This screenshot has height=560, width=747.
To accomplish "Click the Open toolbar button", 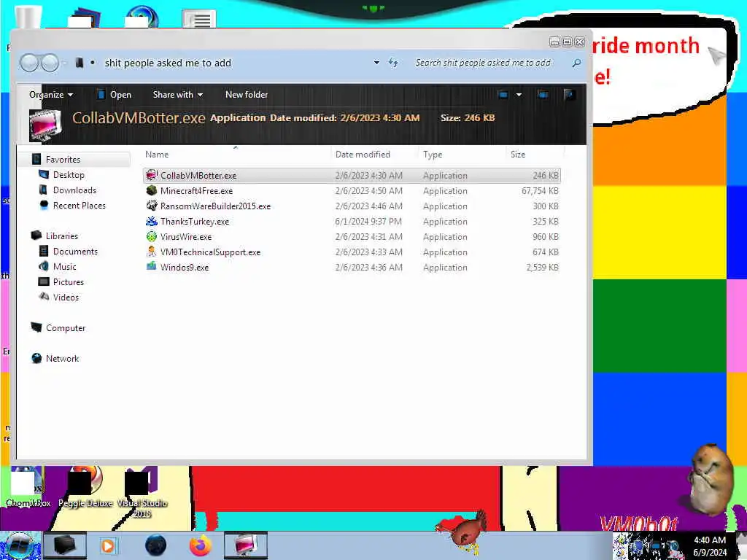I will [114, 94].
